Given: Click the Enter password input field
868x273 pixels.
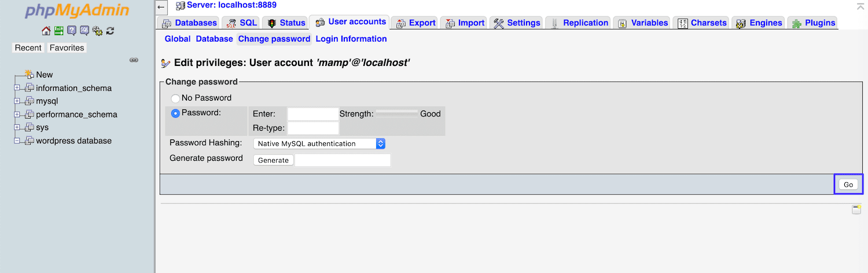Looking at the screenshot, I should coord(312,114).
